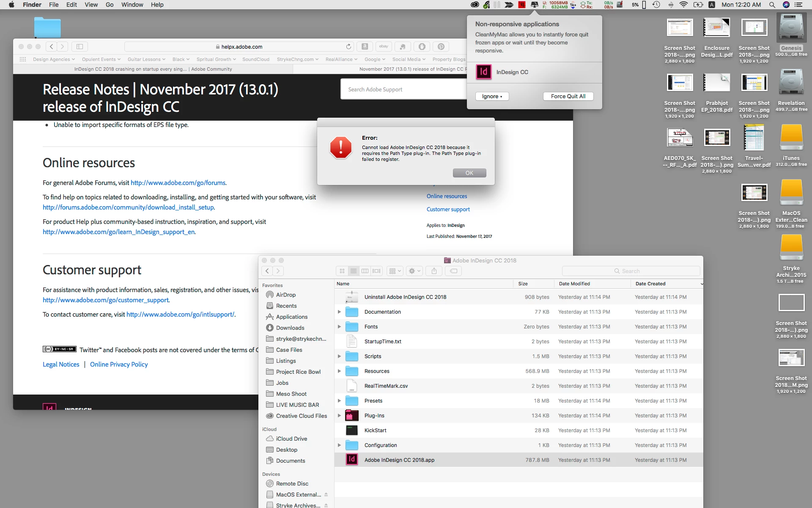Eject the MacOS External drive
The height and width of the screenshot is (508, 812).
point(326,494)
